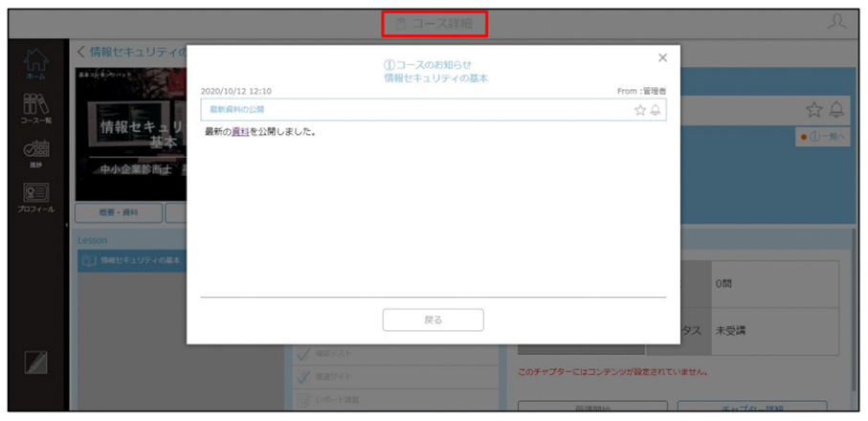Toggle the large star icon in course header

814,109
